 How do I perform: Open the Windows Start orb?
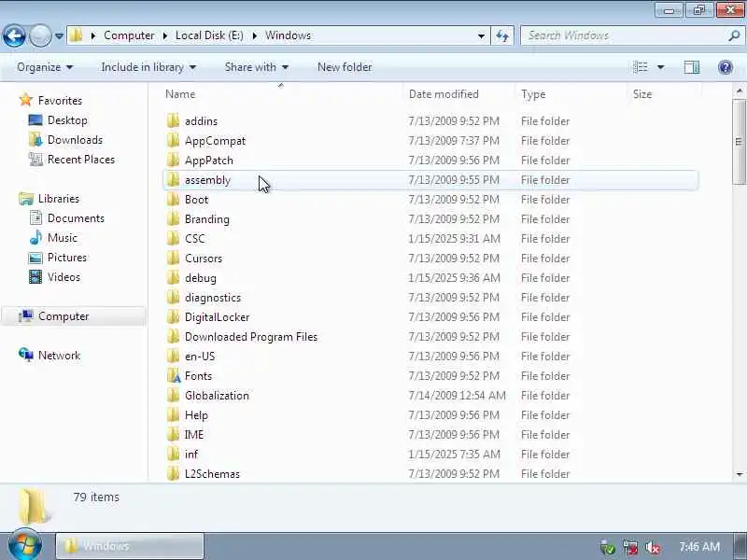click(24, 545)
